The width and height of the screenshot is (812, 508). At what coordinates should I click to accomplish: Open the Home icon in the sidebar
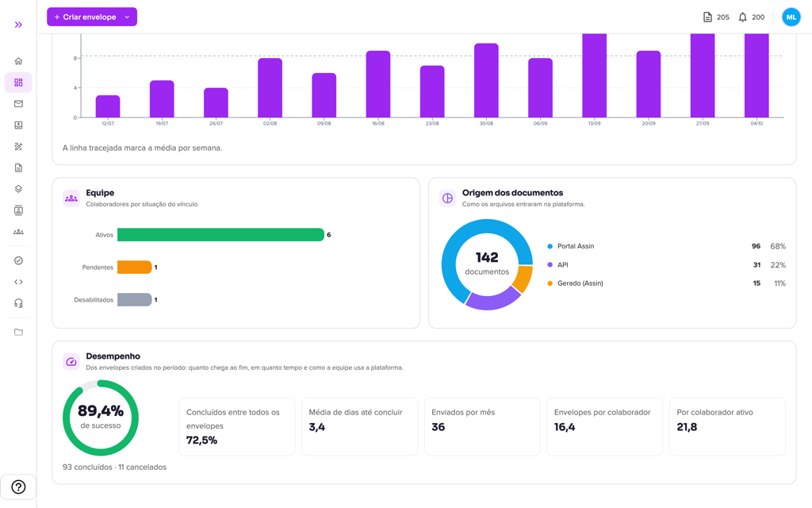click(18, 61)
